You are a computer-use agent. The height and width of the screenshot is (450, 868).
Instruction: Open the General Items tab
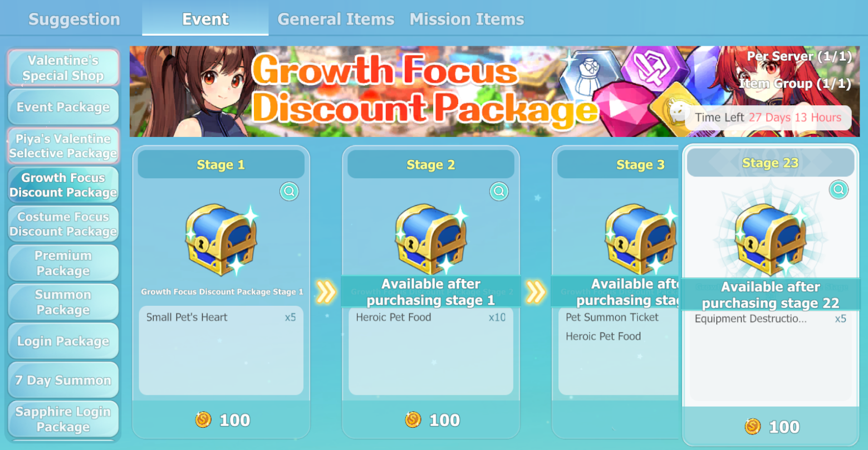pos(336,19)
